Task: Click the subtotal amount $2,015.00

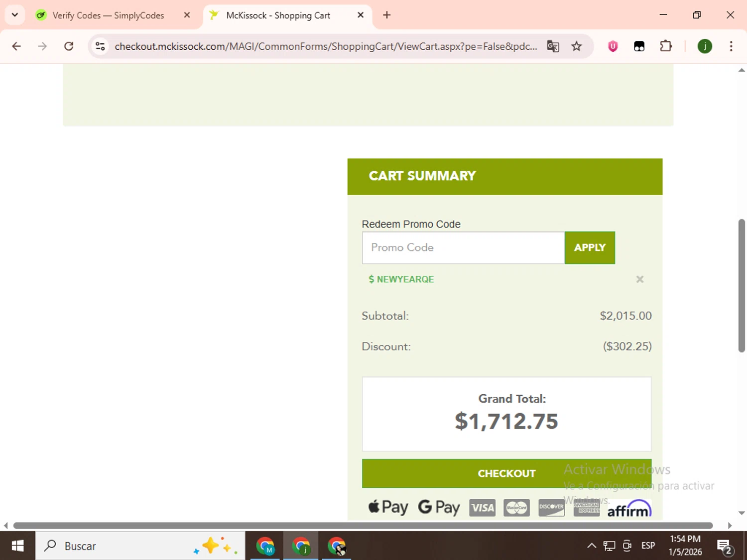Action: [x=625, y=316]
